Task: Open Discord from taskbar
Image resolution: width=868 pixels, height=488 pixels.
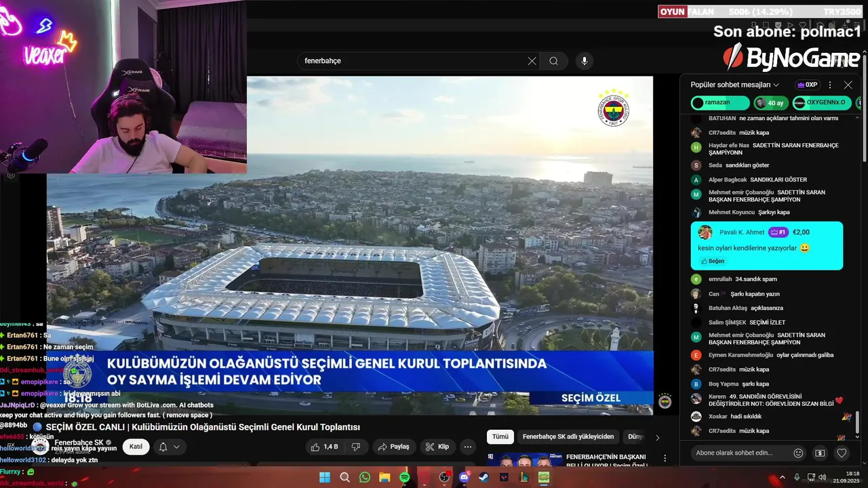Action: (x=465, y=477)
